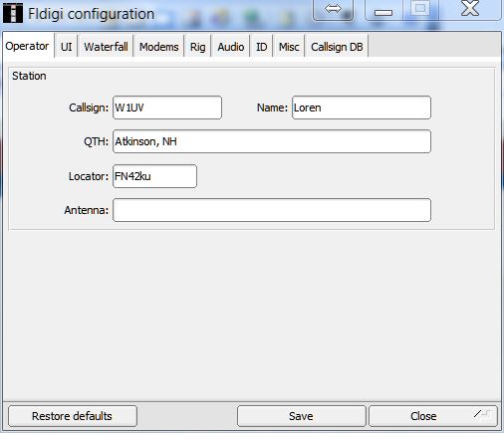
Task: Click the Locator field showing FN42ku
Action: 154,176
